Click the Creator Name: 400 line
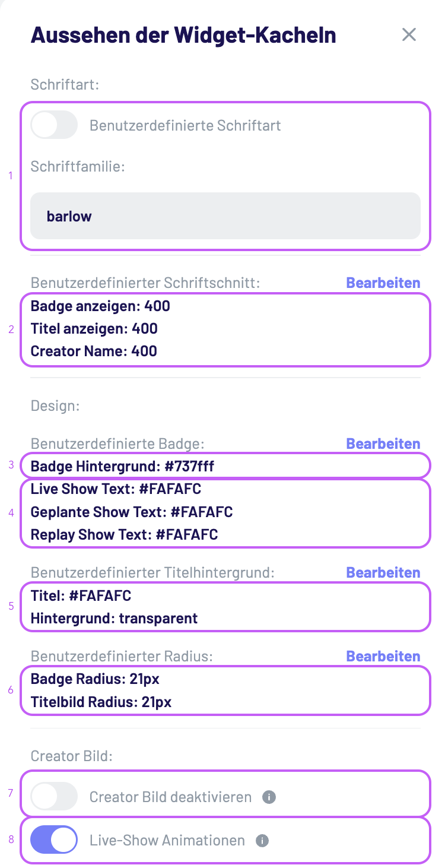The image size is (445, 868). (94, 351)
